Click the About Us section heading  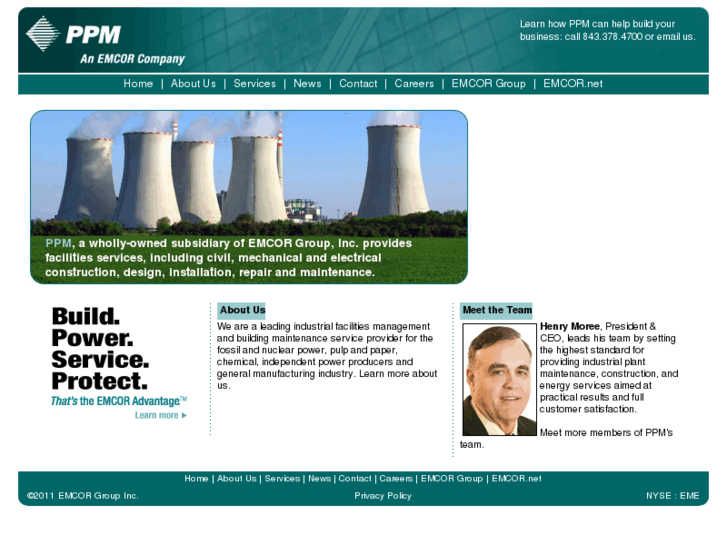[242, 310]
